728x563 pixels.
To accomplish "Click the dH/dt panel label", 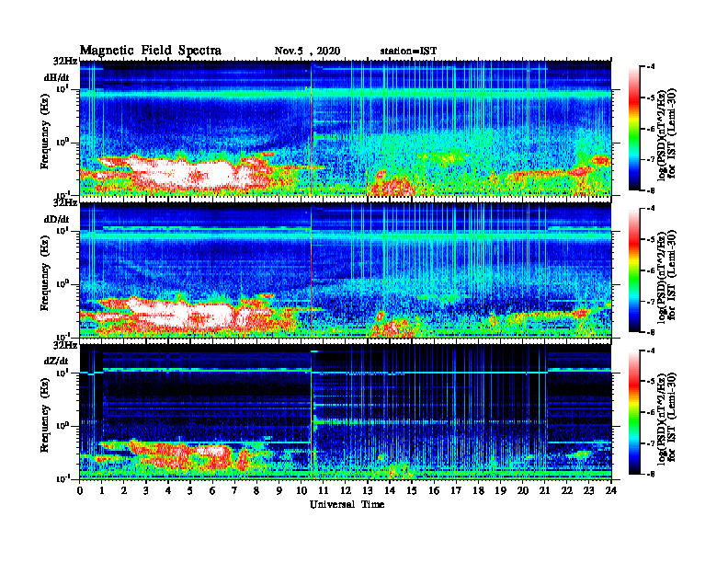I will click(57, 78).
